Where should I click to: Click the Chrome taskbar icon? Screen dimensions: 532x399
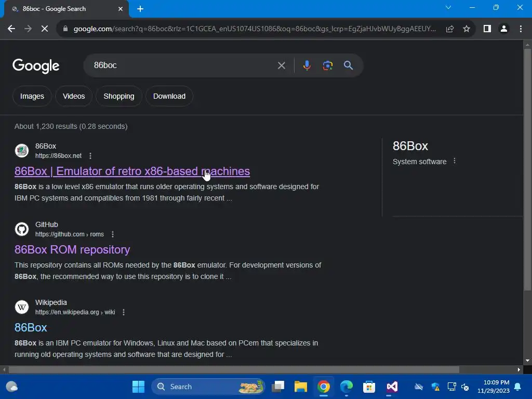pyautogui.click(x=324, y=387)
